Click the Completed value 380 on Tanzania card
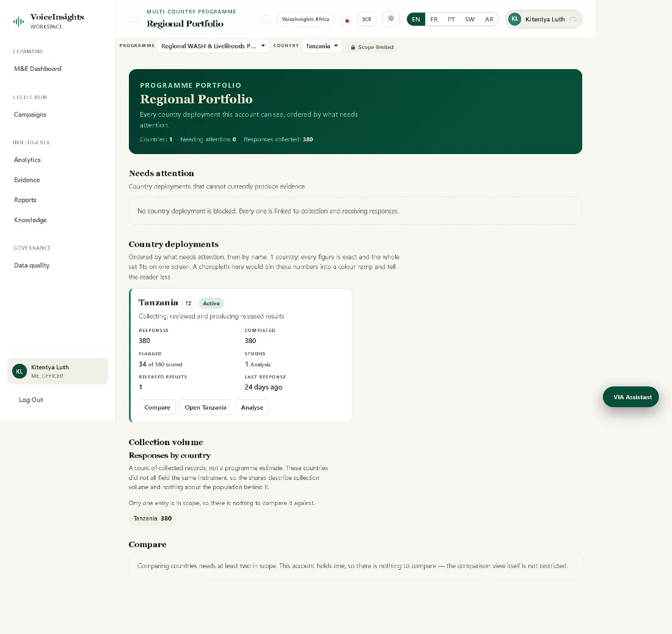This screenshot has width=672, height=634. 250,341
